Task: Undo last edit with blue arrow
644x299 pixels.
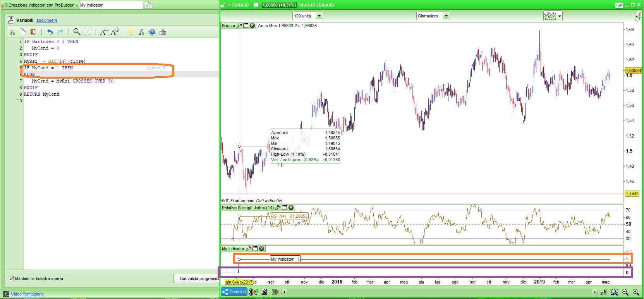Action: (50, 32)
